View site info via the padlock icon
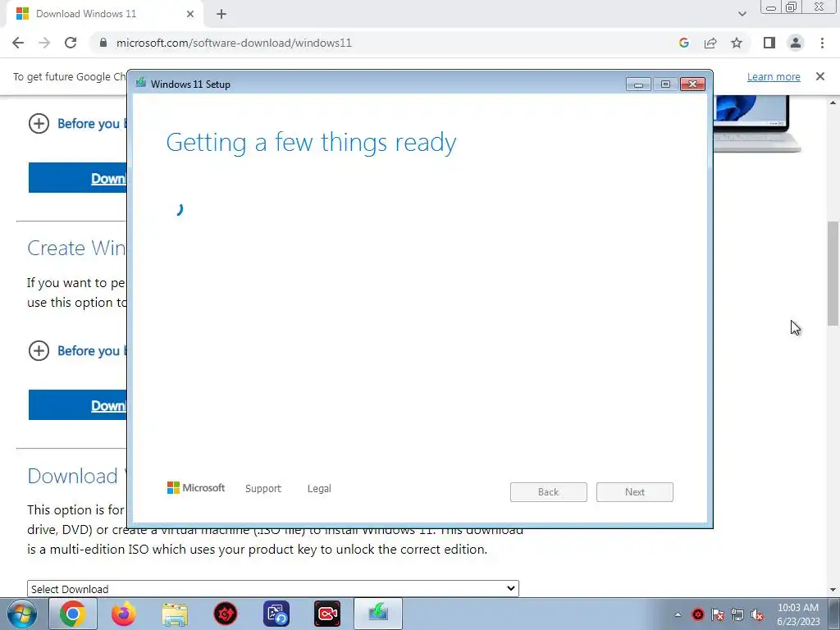The height and width of the screenshot is (630, 840). [103, 43]
